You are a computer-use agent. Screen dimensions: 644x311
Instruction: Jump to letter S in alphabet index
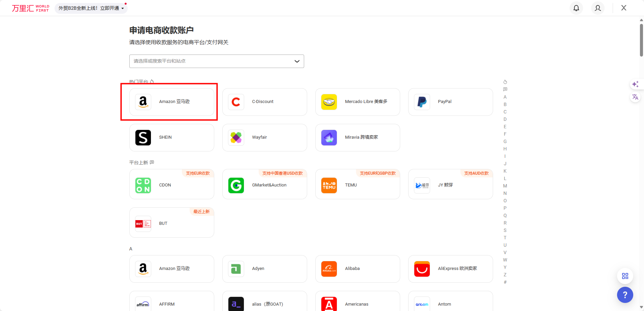505,230
